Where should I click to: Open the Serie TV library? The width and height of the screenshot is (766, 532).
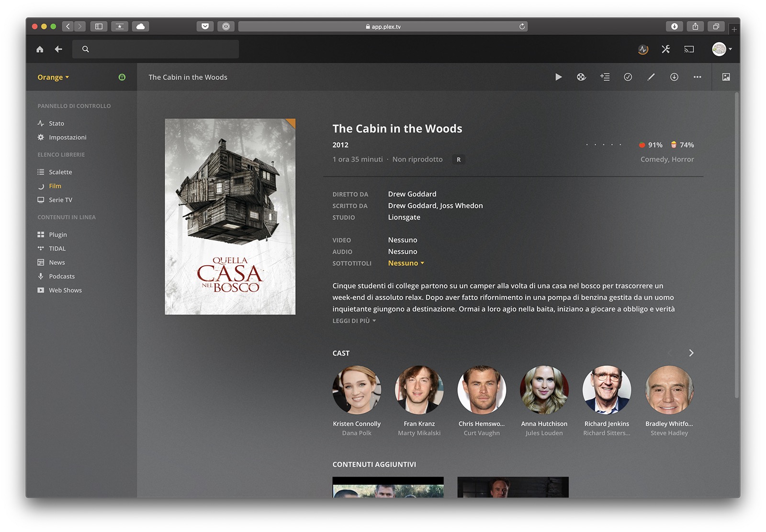click(x=55, y=200)
